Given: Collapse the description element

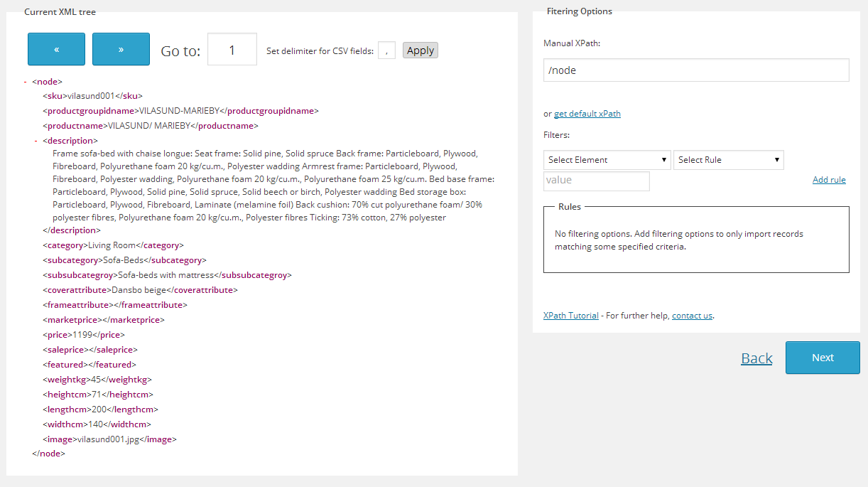Looking at the screenshot, I should pyautogui.click(x=36, y=141).
